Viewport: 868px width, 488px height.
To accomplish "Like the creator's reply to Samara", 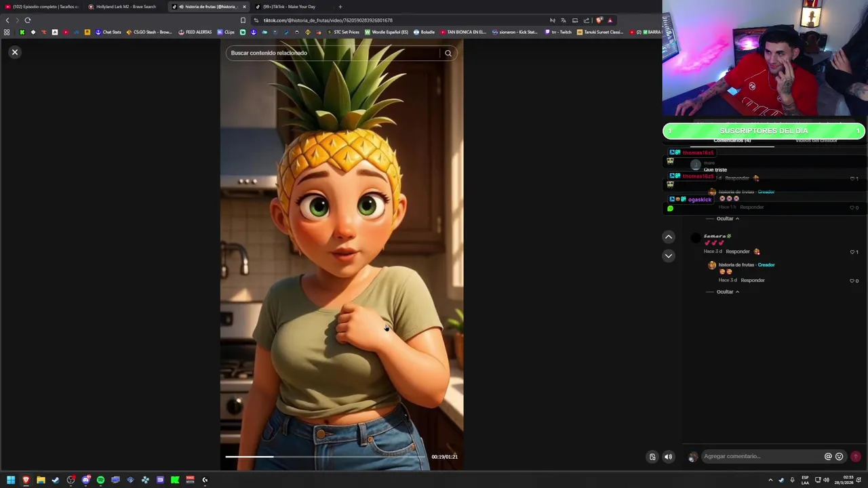I will [x=853, y=281].
